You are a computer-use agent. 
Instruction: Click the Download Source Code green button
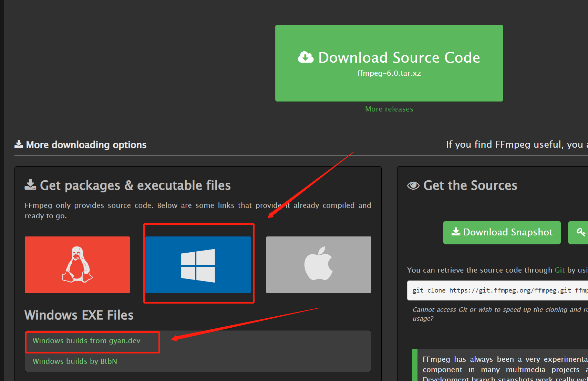click(x=389, y=63)
